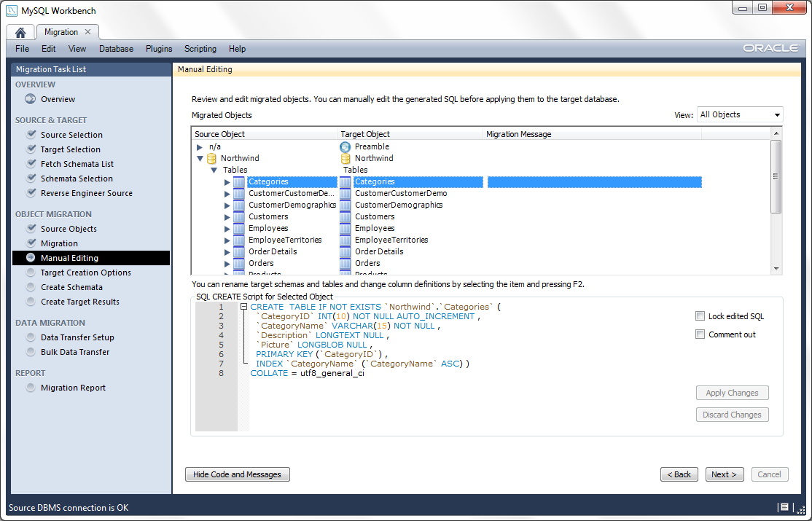Click the output panel icon in status bar

pos(784,507)
